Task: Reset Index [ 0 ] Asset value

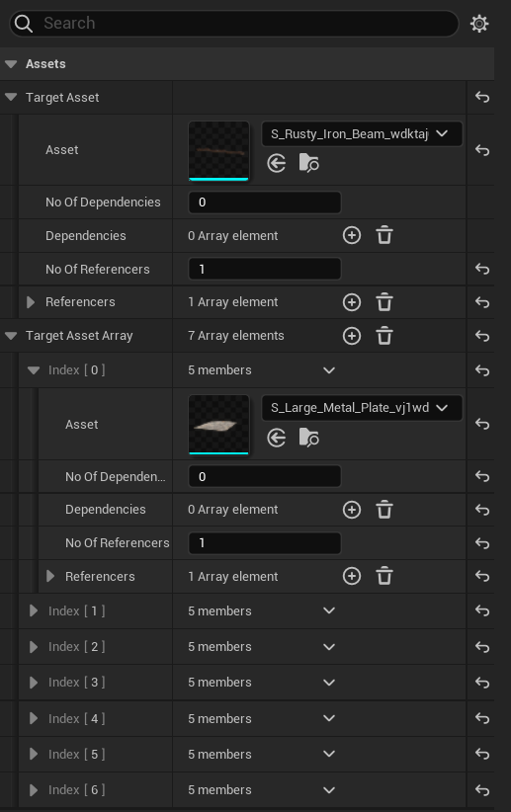Action: (482, 424)
